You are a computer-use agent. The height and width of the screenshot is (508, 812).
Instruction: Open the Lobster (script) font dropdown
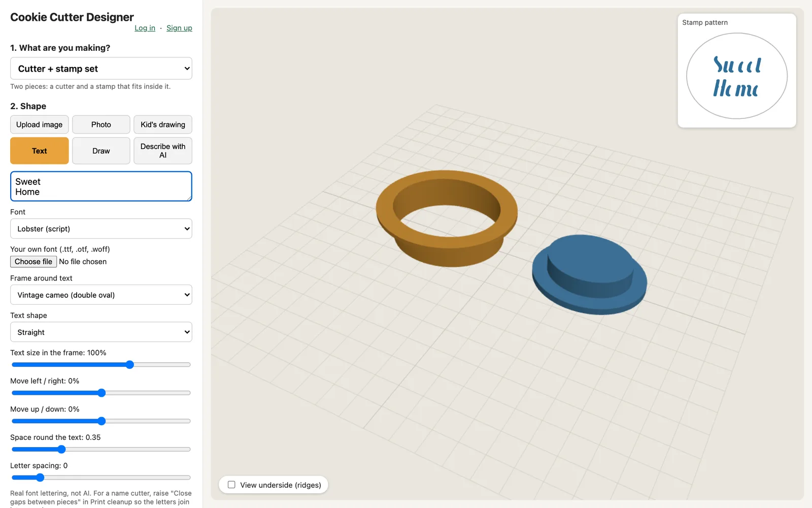101,229
